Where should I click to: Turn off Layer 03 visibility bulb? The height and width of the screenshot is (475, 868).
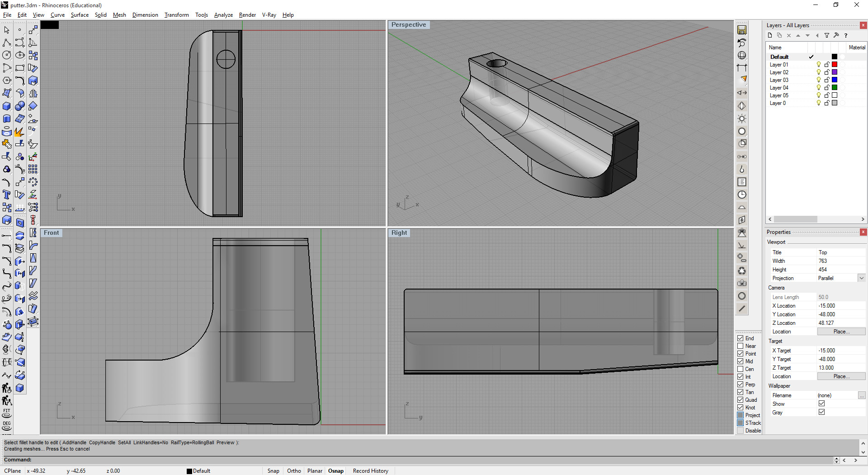(819, 80)
